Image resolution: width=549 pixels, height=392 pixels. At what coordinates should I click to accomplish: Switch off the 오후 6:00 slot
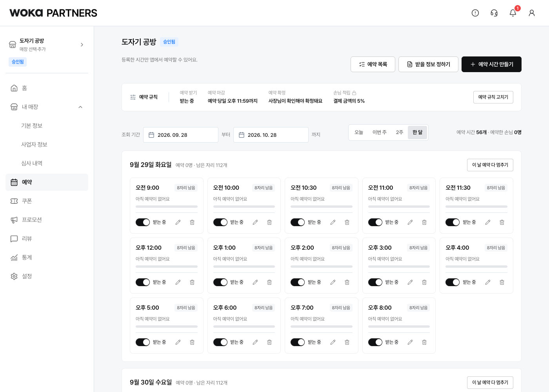[220, 342]
